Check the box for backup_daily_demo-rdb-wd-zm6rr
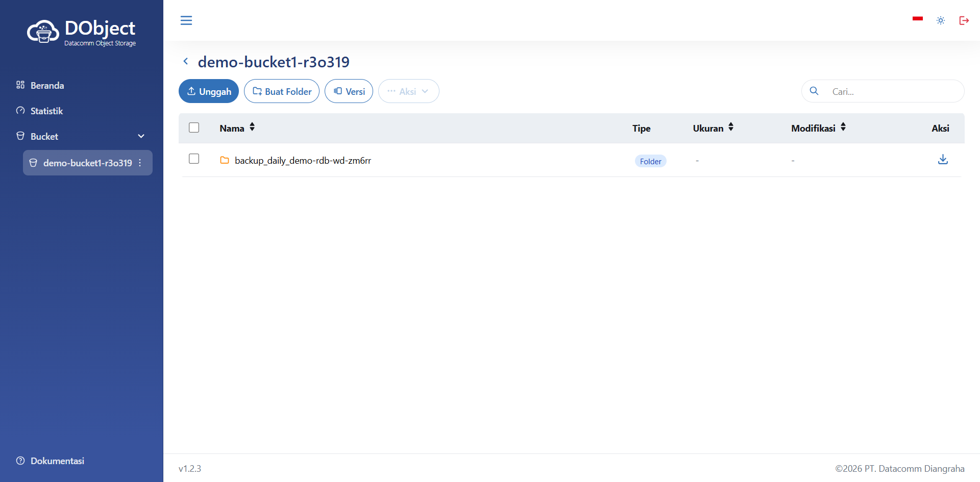Image resolution: width=980 pixels, height=482 pixels. (x=194, y=159)
